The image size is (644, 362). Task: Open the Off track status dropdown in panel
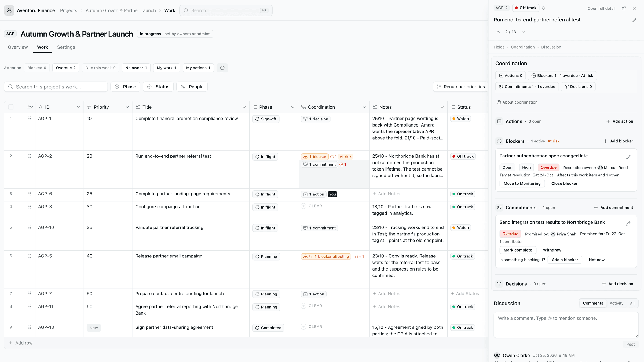[529, 8]
